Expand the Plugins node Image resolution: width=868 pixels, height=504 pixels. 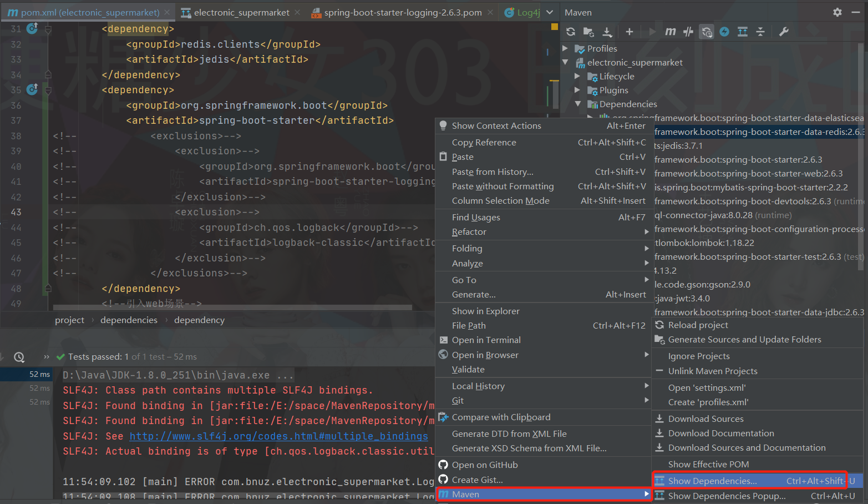tap(577, 90)
